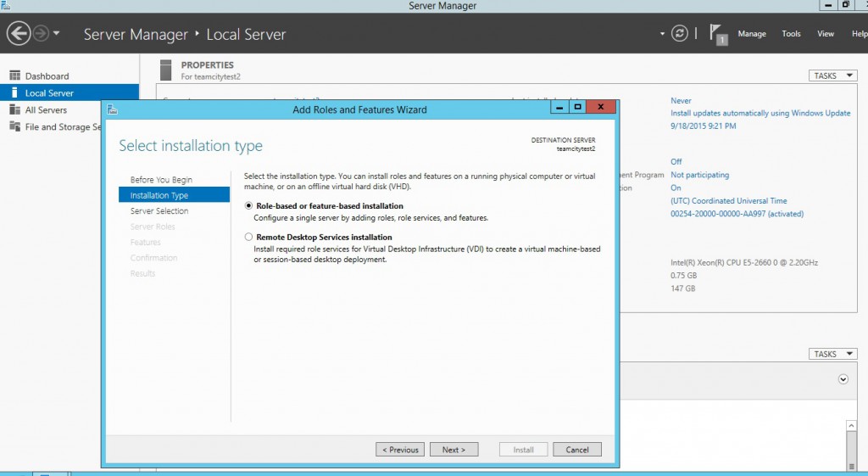Click the 'Never' update status link
The width and height of the screenshot is (868, 476).
point(681,101)
